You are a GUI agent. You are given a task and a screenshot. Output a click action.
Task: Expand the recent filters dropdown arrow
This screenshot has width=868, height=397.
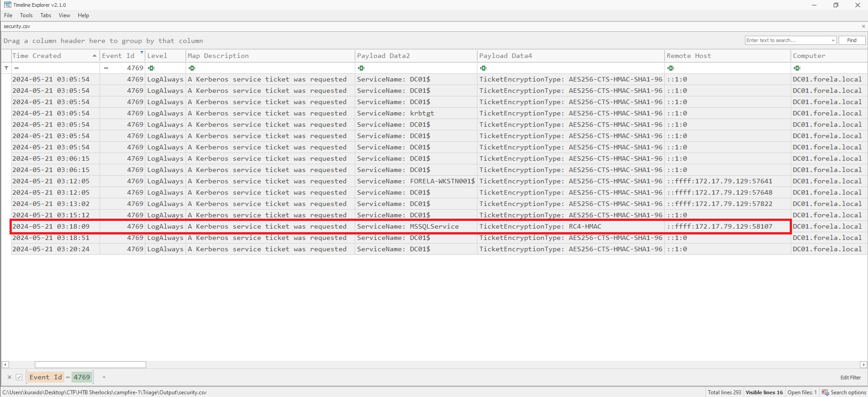104,377
